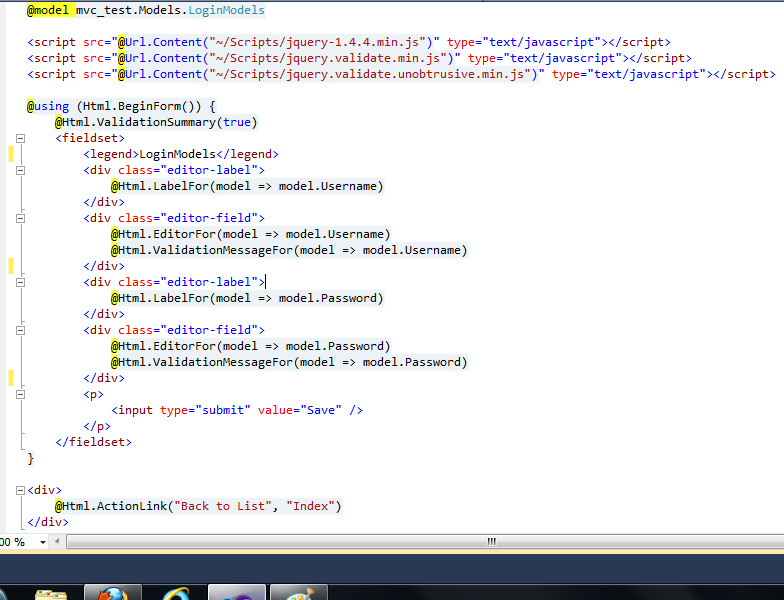Collapse the editor-field div for Username

(x=19, y=219)
